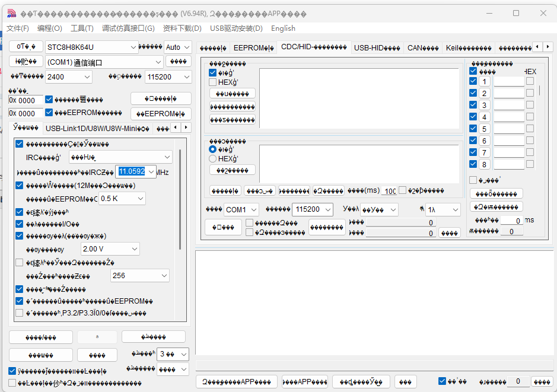Open the 工具(T) menu
557x392 pixels.
pyautogui.click(x=82, y=28)
